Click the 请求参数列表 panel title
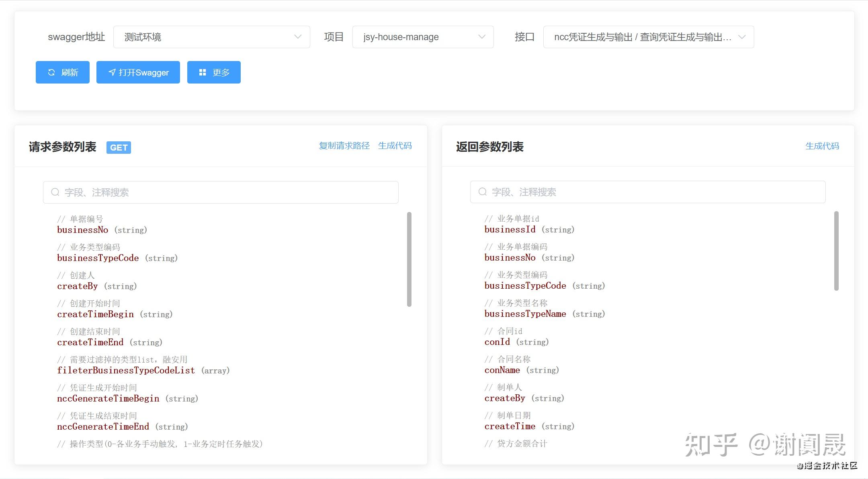868x479 pixels. [62, 147]
